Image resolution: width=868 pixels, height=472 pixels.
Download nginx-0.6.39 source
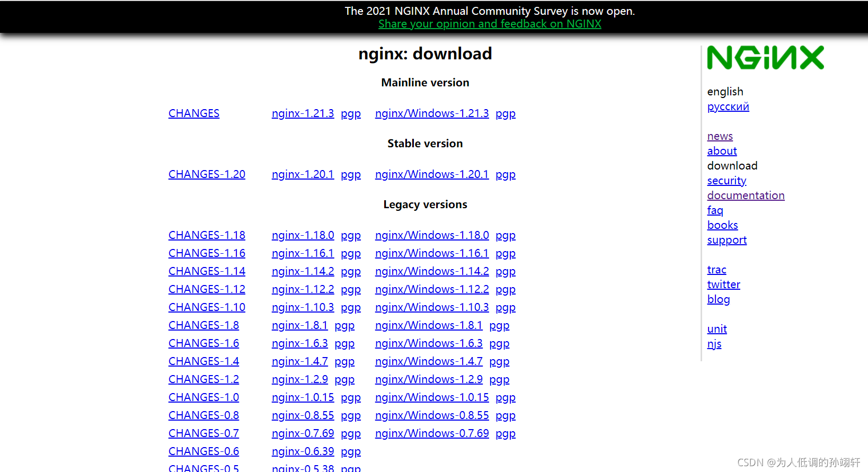click(303, 451)
